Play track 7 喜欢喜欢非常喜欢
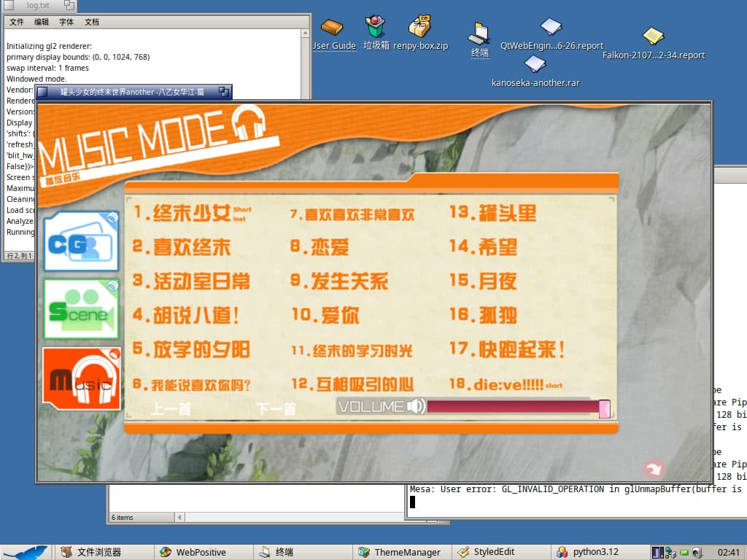747x560 pixels. [352, 214]
